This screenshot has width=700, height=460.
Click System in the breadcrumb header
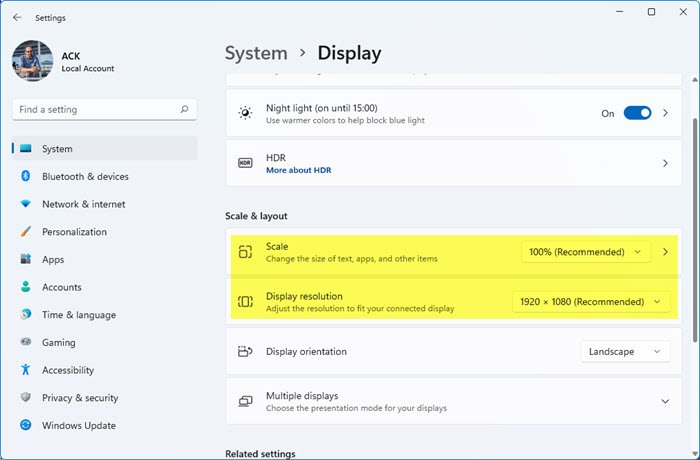257,53
